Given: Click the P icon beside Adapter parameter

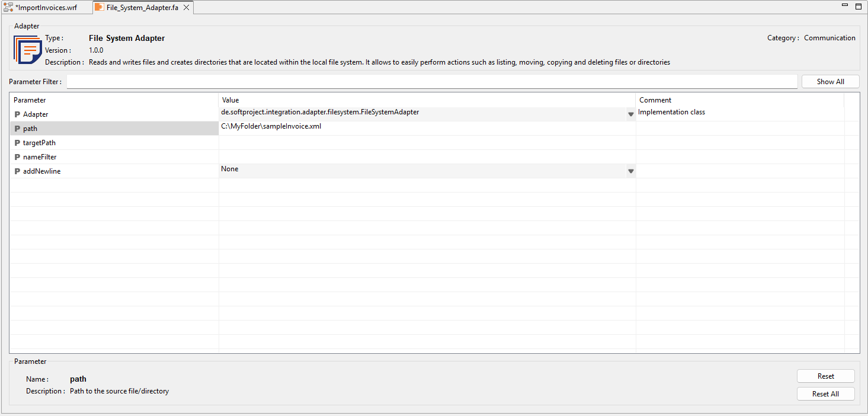Looking at the screenshot, I should click(17, 114).
